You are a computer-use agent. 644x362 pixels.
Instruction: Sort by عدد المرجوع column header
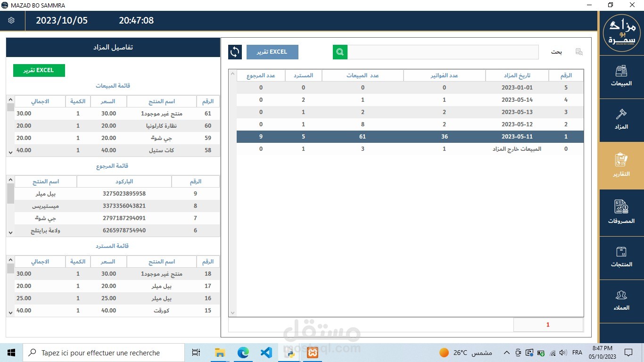[x=261, y=75]
